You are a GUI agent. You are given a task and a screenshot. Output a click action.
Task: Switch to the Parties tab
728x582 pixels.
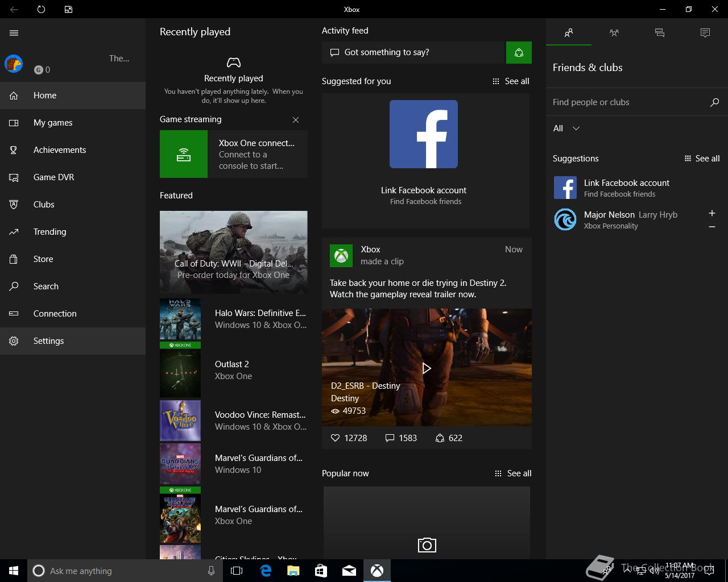point(614,33)
